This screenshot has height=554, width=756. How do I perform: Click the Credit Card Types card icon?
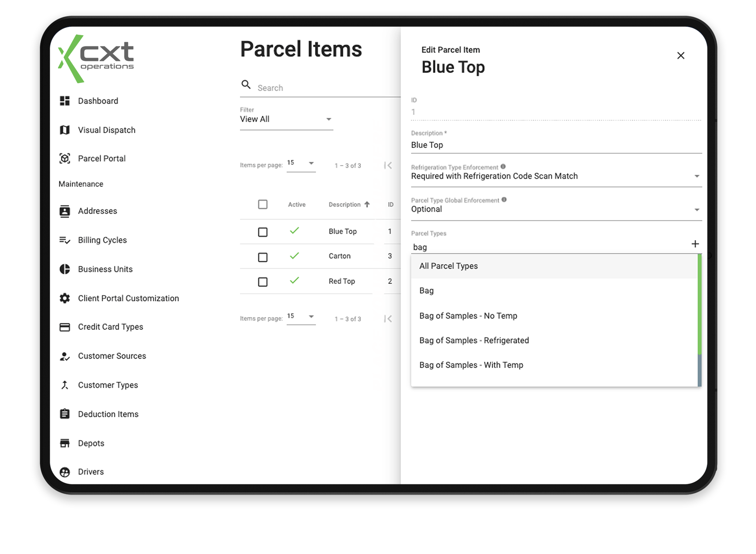point(65,327)
